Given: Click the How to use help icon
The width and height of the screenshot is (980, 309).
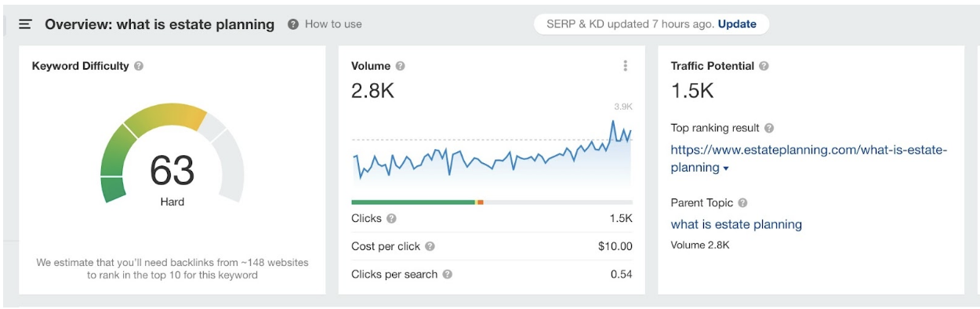Looking at the screenshot, I should (293, 24).
